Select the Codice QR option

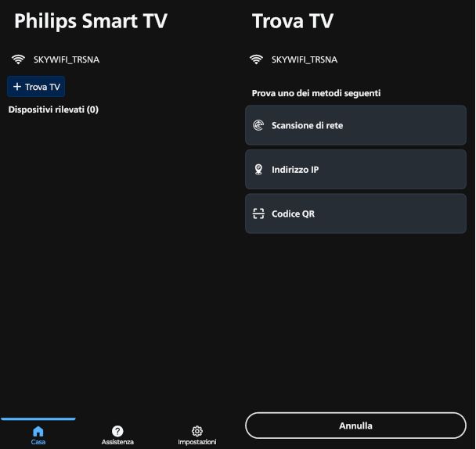coord(355,214)
